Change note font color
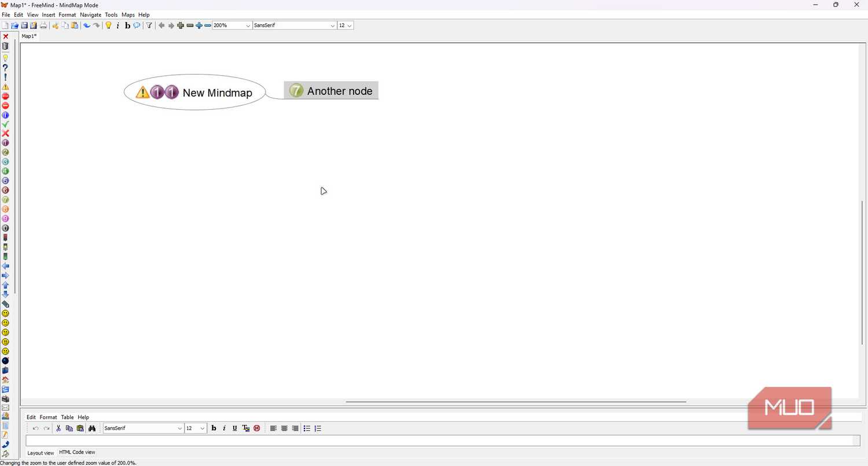 pos(246,428)
